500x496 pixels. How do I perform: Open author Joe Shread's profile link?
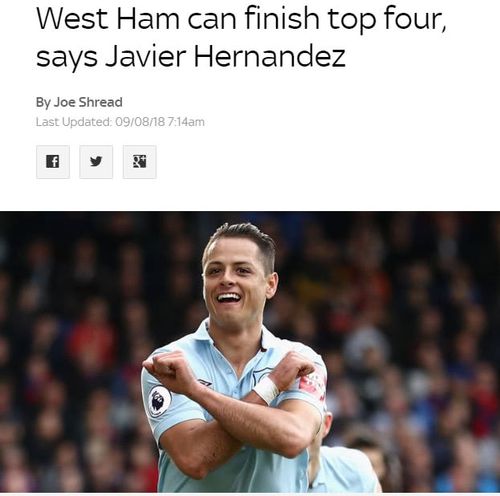point(88,102)
